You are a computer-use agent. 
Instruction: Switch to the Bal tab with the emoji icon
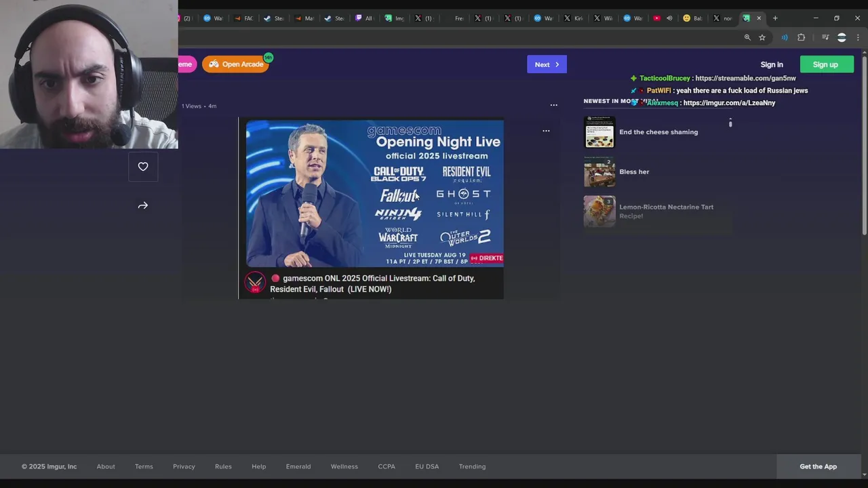coord(692,18)
